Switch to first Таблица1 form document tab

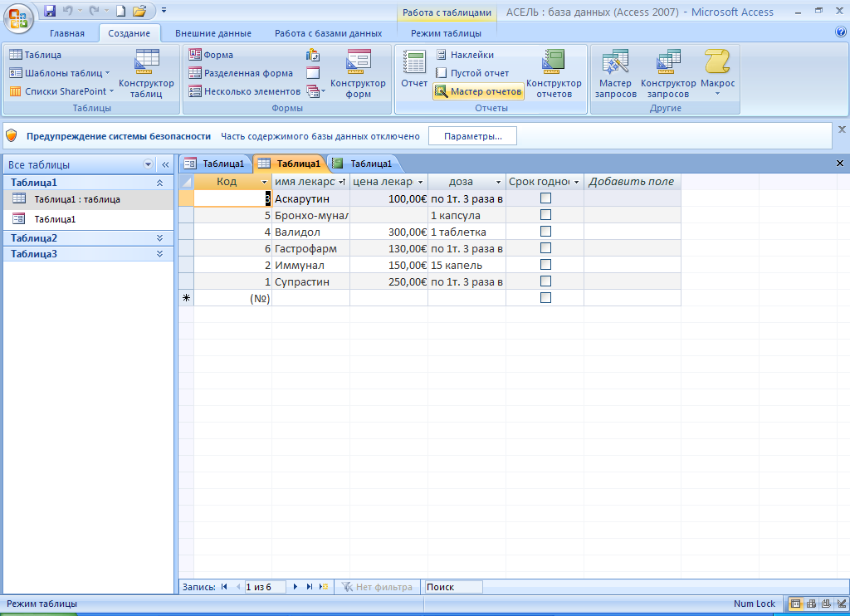click(x=215, y=164)
